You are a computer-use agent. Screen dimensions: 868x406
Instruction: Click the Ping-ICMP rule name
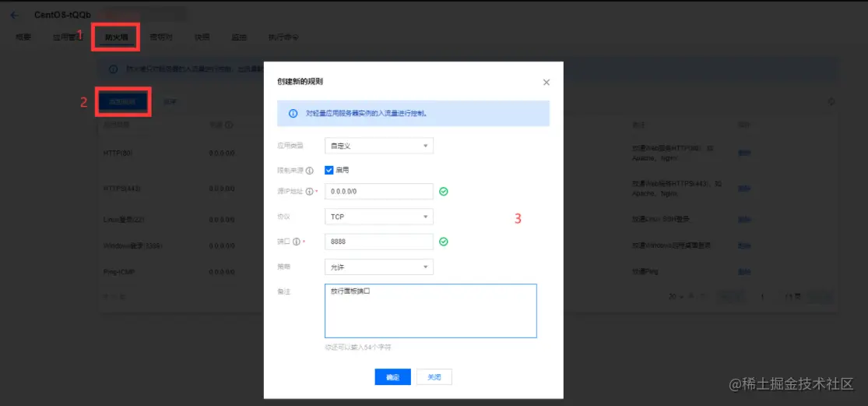click(120, 272)
